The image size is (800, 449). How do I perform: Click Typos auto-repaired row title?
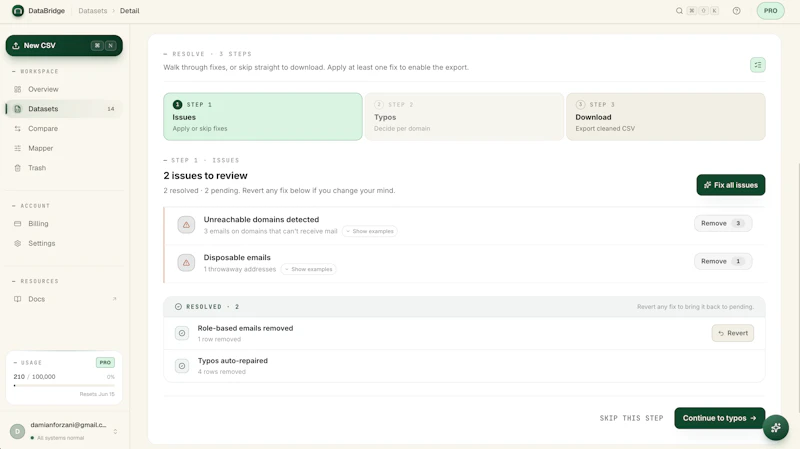coord(233,361)
